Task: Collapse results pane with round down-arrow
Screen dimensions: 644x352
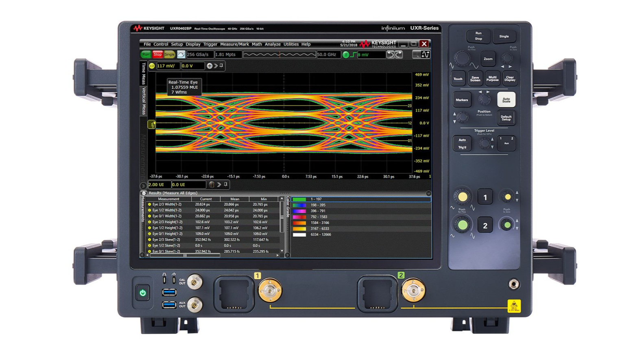Action: (x=428, y=193)
